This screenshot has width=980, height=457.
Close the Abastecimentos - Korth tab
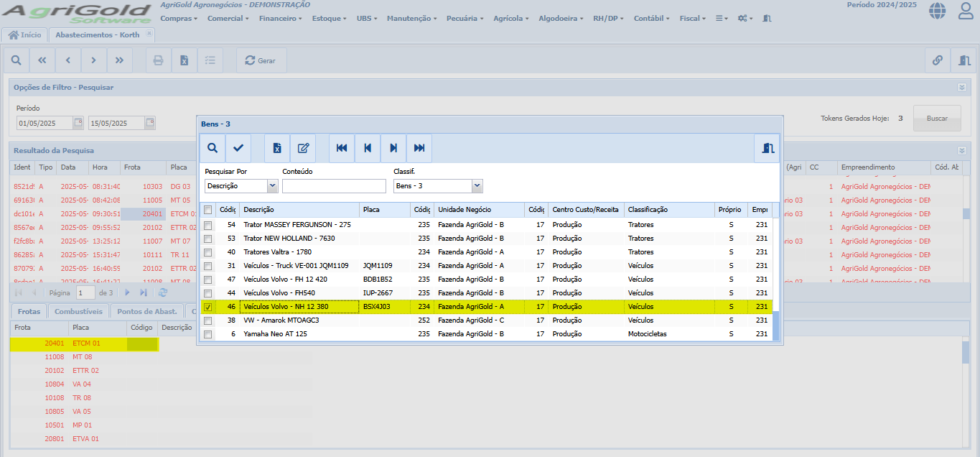149,33
